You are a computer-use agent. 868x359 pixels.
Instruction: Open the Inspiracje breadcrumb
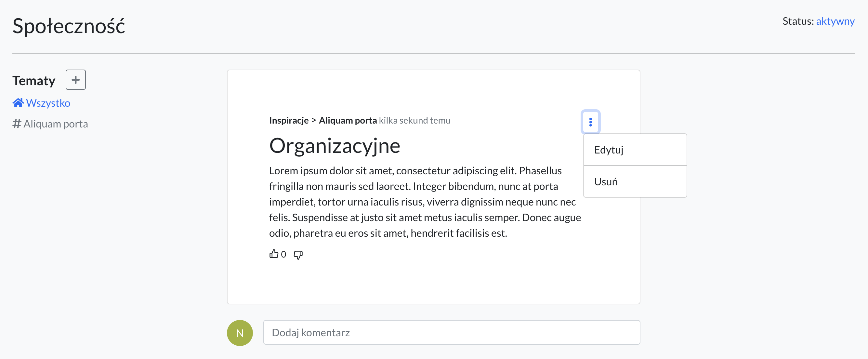click(x=289, y=120)
